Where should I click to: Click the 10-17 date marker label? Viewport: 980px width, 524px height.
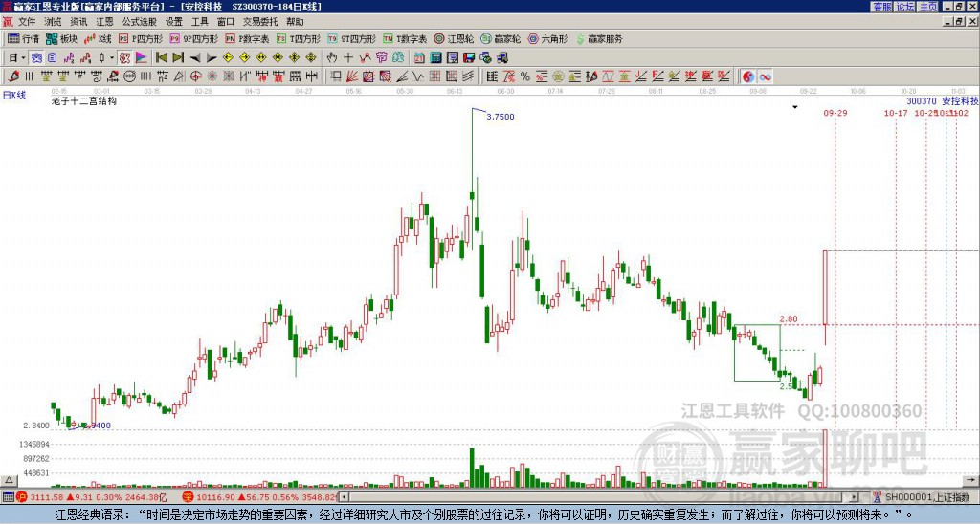(x=896, y=113)
